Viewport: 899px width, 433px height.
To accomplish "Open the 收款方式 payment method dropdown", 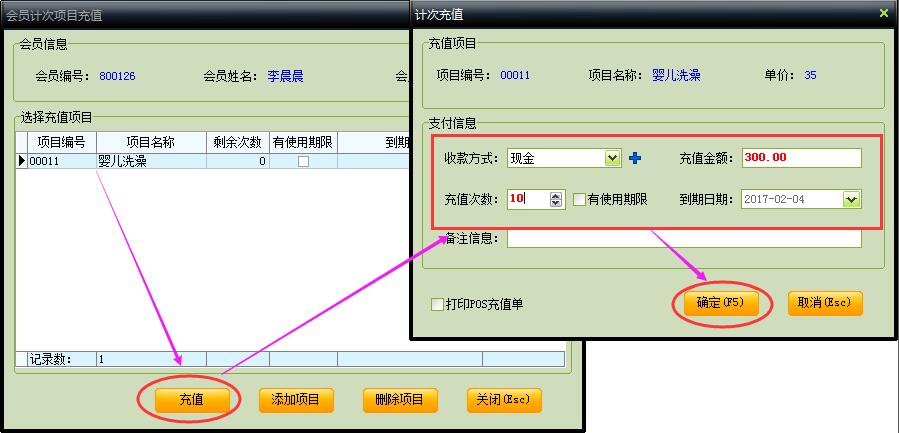I will pyautogui.click(x=612, y=158).
